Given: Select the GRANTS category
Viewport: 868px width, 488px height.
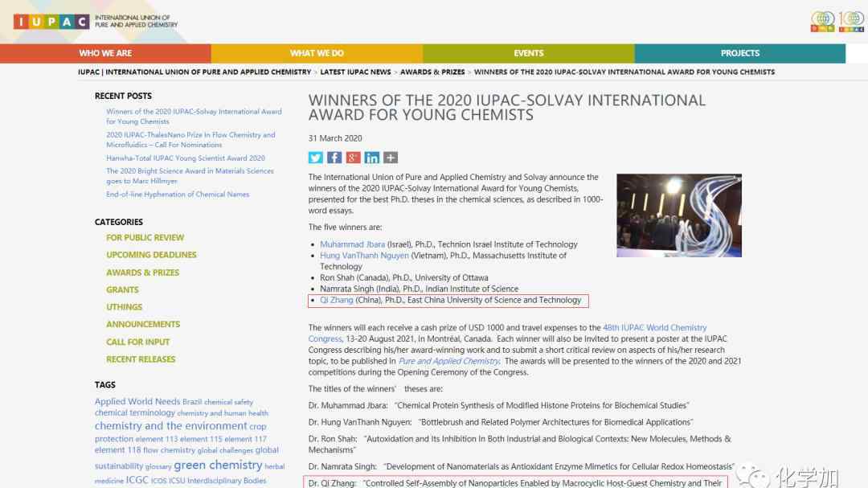Looking at the screenshot, I should [122, 289].
